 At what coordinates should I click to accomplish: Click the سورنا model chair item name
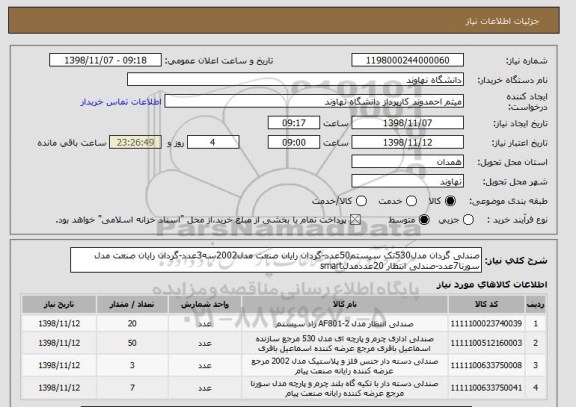[345, 388]
